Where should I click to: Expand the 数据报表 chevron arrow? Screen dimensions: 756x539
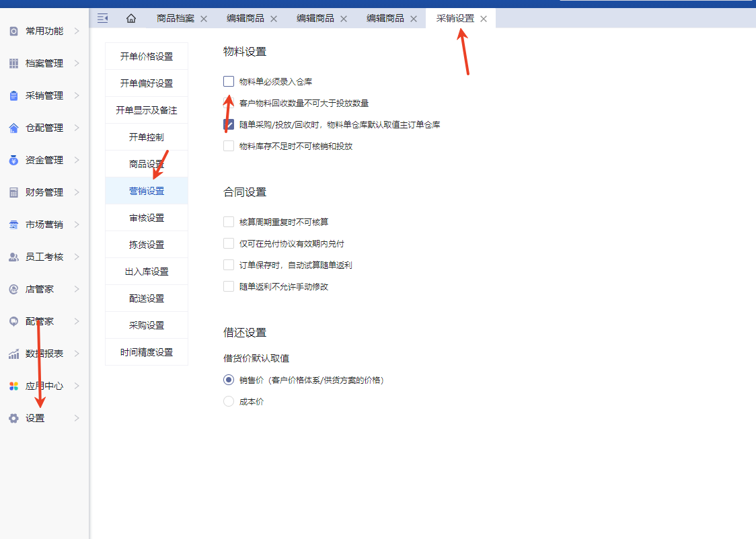click(77, 354)
